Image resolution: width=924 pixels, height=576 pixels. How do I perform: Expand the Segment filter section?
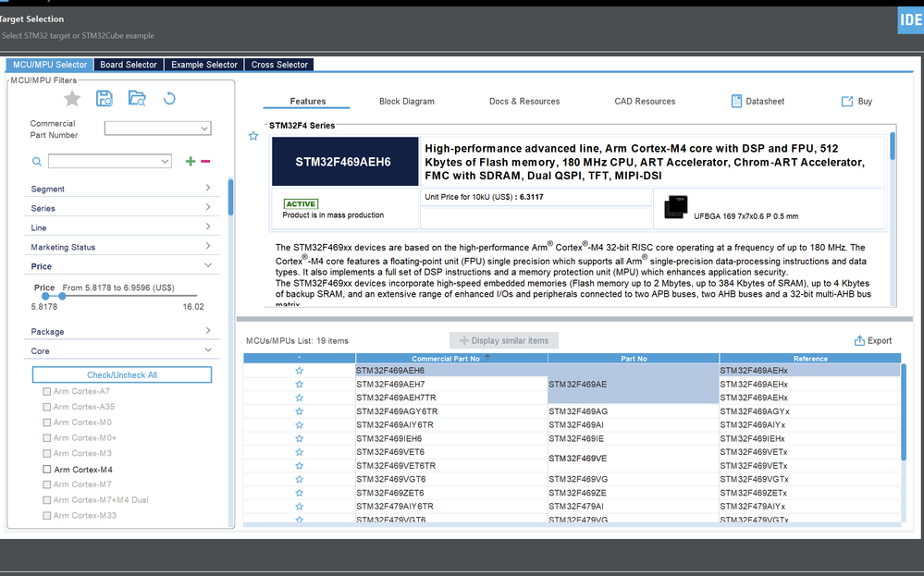[121, 189]
